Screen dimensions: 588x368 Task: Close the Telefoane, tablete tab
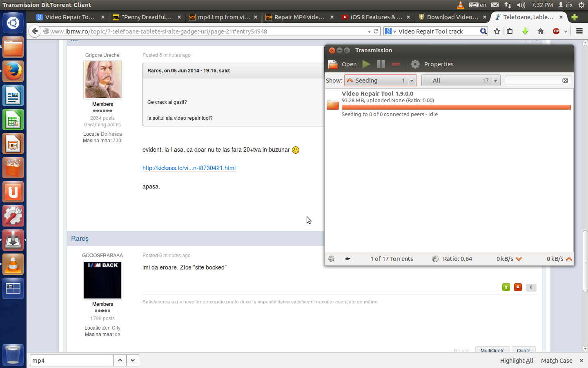561,17
